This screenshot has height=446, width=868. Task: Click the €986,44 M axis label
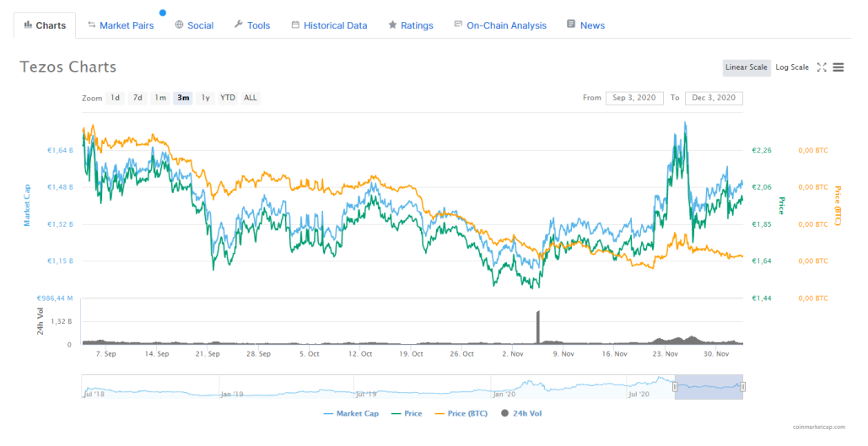pos(54,298)
